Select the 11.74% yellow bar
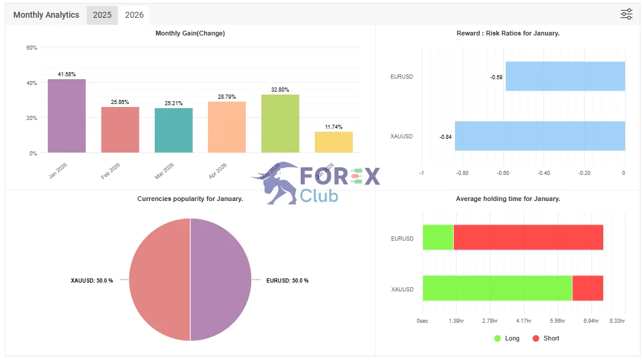This screenshot has height=360, width=644. [333, 142]
